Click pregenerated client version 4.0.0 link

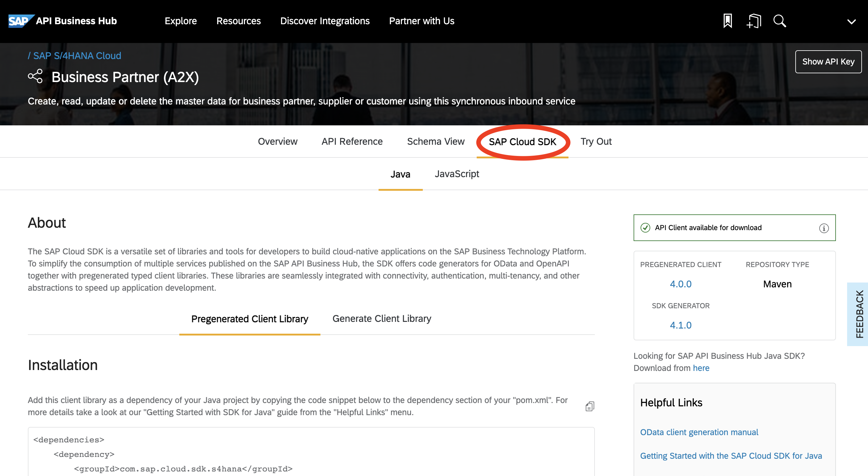(680, 284)
